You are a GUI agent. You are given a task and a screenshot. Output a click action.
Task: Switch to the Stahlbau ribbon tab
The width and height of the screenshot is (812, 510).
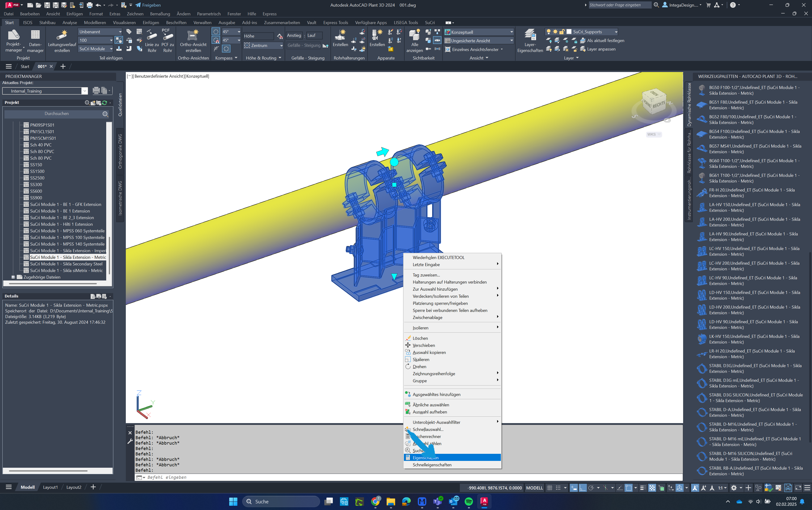pyautogui.click(x=47, y=23)
